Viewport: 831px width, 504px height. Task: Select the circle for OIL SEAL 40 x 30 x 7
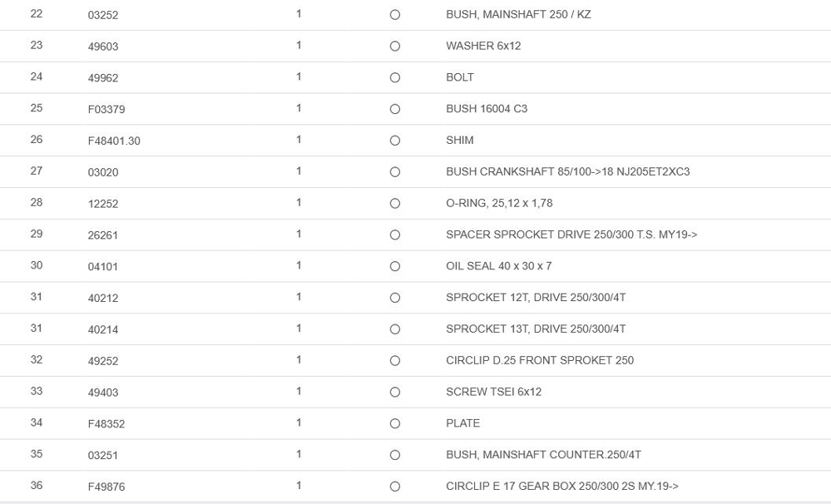394,266
